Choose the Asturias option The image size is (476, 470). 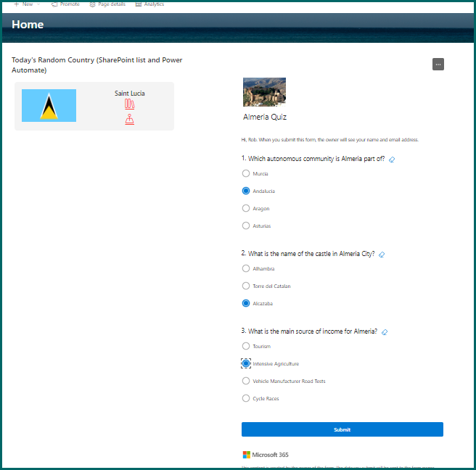(246, 226)
